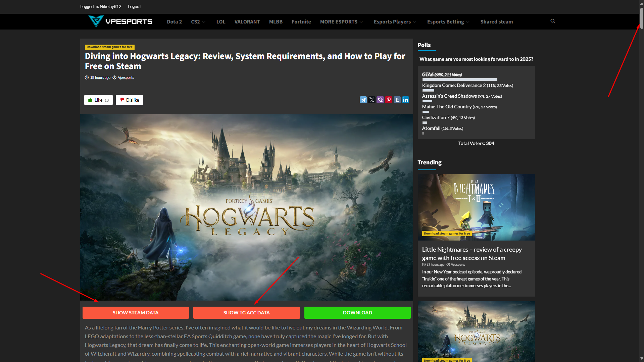644x362 pixels.
Task: Click the Trending section heading
Action: point(430,162)
